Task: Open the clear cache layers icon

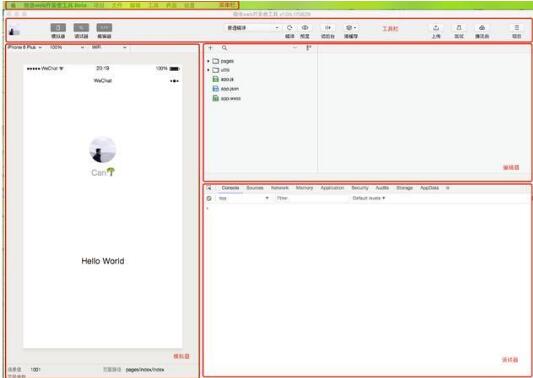Action: point(349,28)
